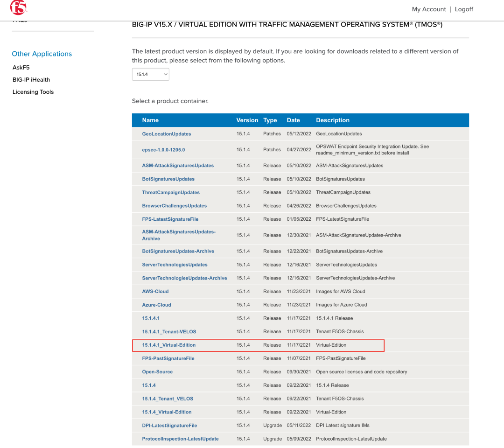Image resolution: width=504 pixels, height=448 pixels.
Task: Click the DPI Latest signature IMs description
Action: click(x=343, y=426)
